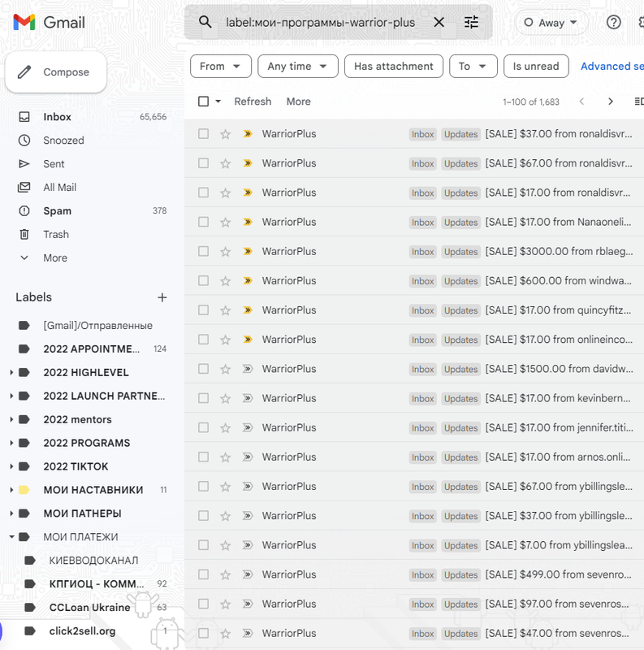Create new label with plus icon
Viewport: 644px width, 650px height.
[162, 297]
